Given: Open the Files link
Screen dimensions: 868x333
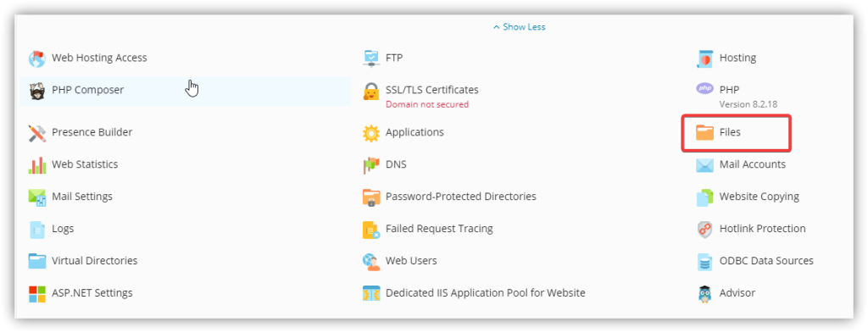Looking at the screenshot, I should pyautogui.click(x=730, y=132).
